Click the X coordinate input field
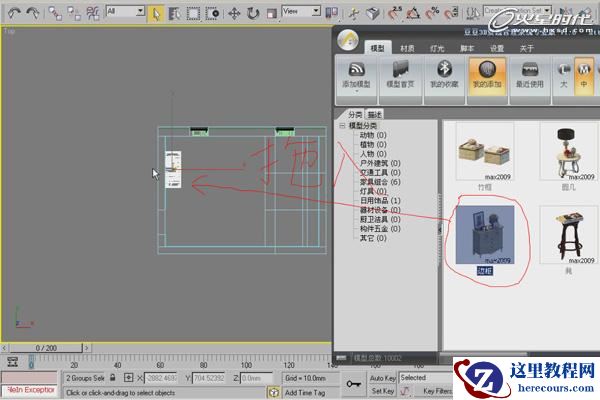 (161, 378)
